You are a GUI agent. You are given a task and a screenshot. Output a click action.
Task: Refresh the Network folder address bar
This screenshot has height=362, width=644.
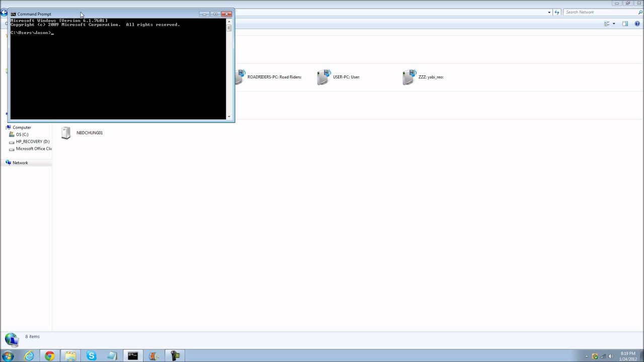pos(557,12)
